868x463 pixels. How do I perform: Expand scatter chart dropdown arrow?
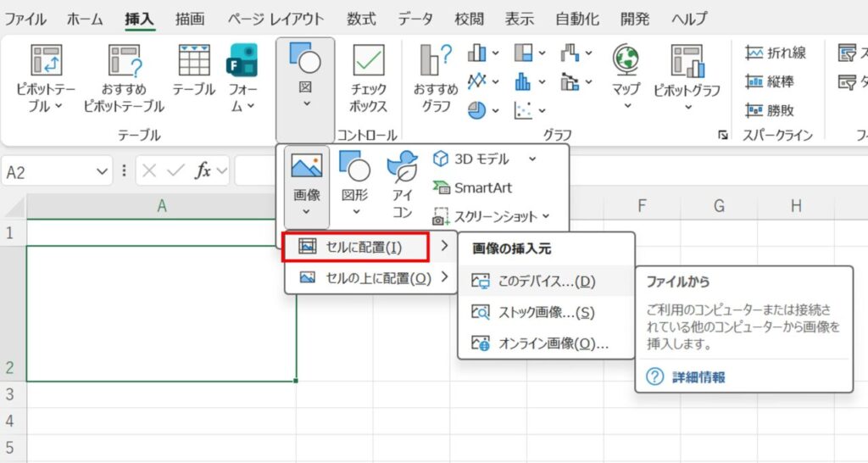pos(542,111)
